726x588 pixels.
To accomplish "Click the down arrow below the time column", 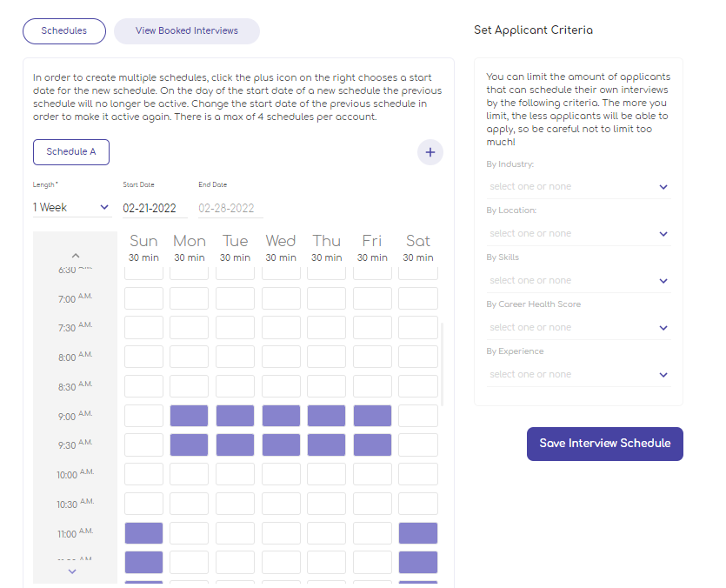I will [x=73, y=571].
